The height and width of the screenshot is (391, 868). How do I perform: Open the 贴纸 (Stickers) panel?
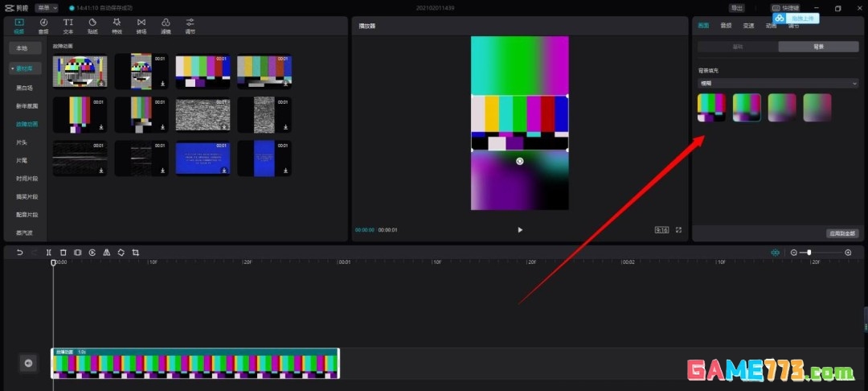coord(92,25)
